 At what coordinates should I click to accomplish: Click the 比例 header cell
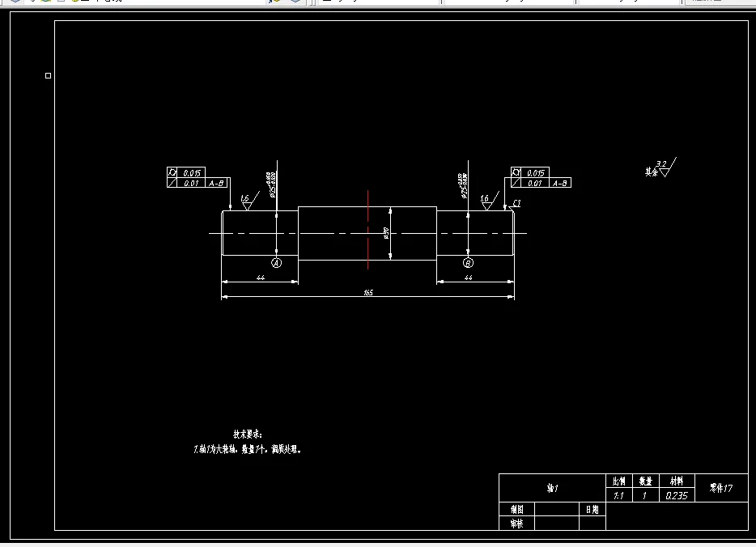[x=619, y=481]
